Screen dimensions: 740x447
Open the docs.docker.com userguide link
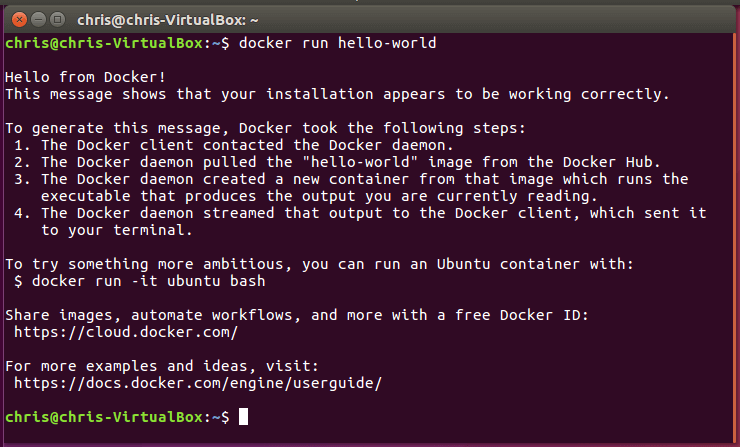tap(198, 383)
